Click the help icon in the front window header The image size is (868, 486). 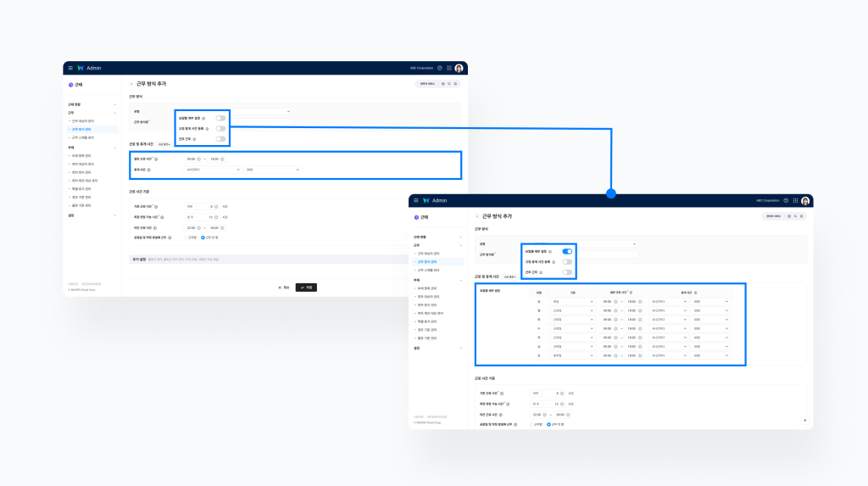point(786,200)
